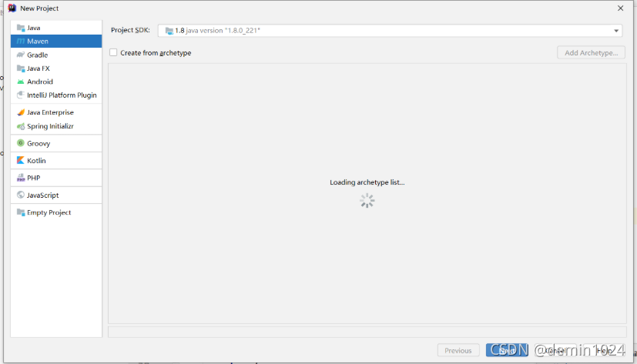This screenshot has width=637, height=364.
Task: Click the SDK folder icon in combo box
Action: coord(169,31)
